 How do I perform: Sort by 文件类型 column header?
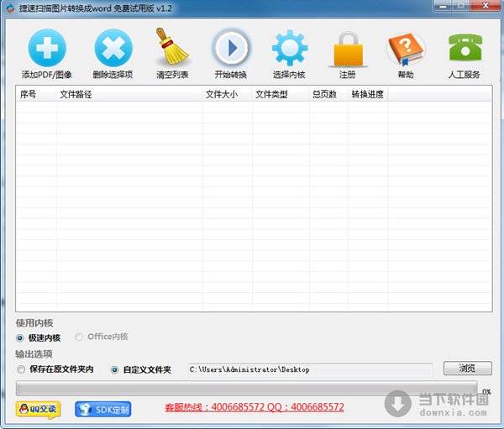281,94
